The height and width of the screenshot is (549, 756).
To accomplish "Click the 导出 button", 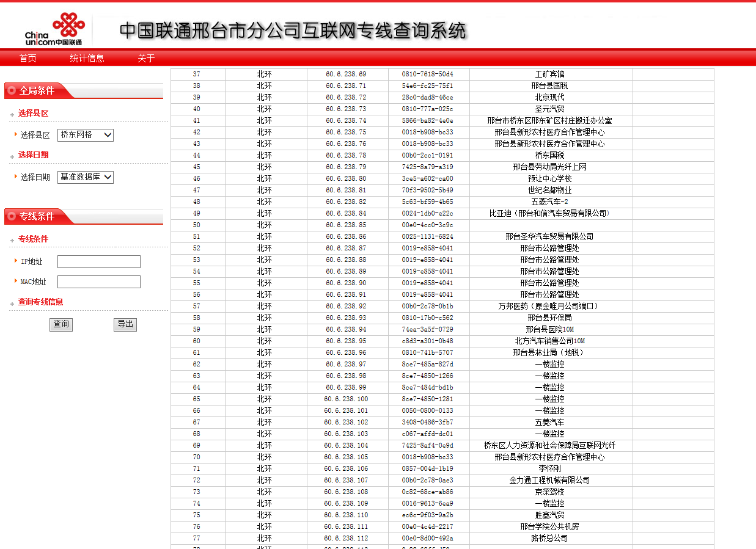I will (x=125, y=324).
